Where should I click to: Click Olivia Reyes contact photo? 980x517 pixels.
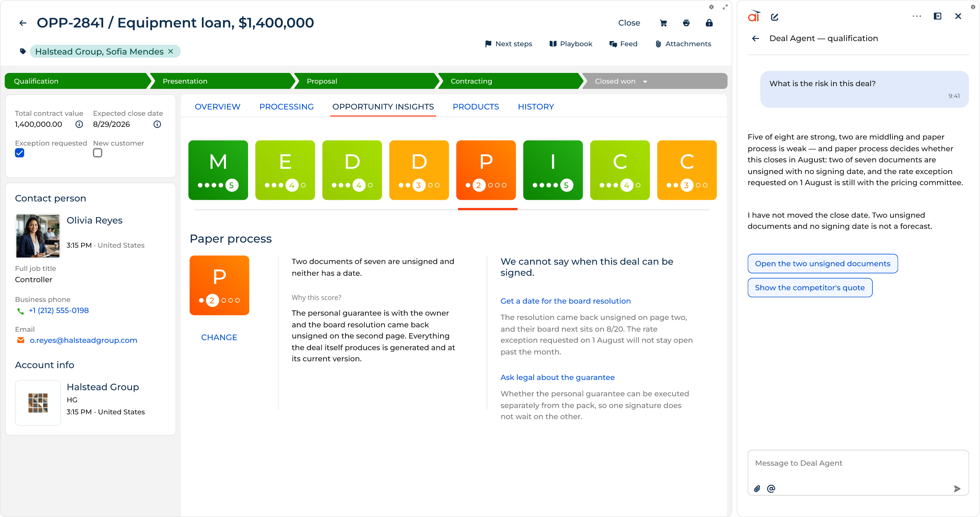tap(38, 236)
